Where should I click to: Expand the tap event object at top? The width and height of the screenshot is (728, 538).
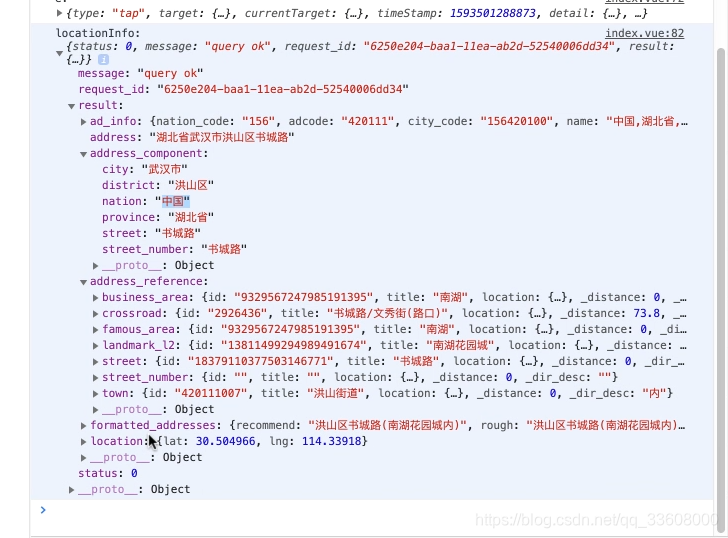(x=59, y=13)
